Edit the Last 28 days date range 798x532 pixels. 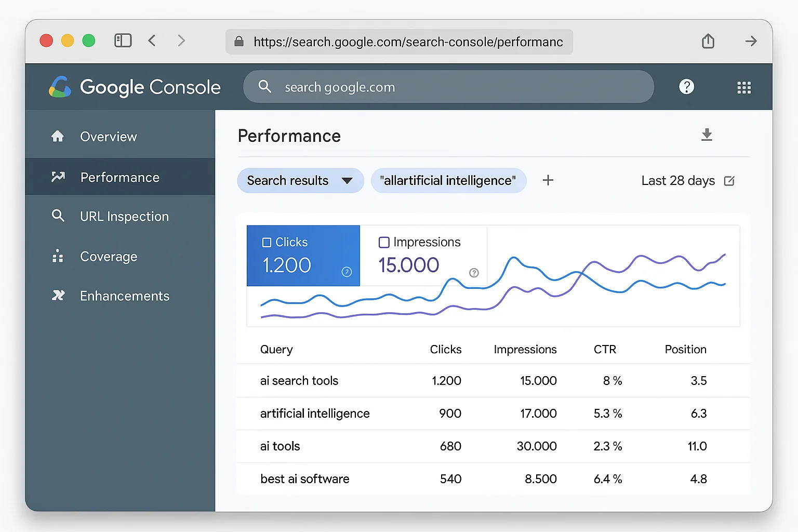(x=729, y=181)
